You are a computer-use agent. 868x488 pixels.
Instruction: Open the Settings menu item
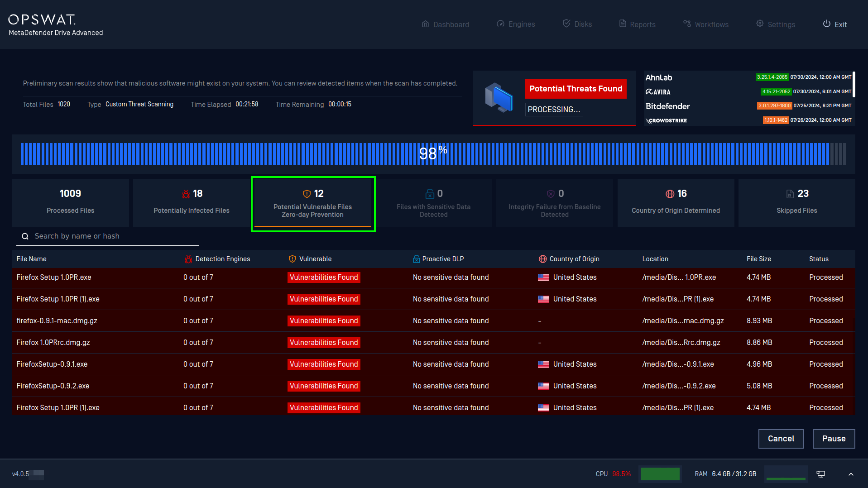point(776,24)
